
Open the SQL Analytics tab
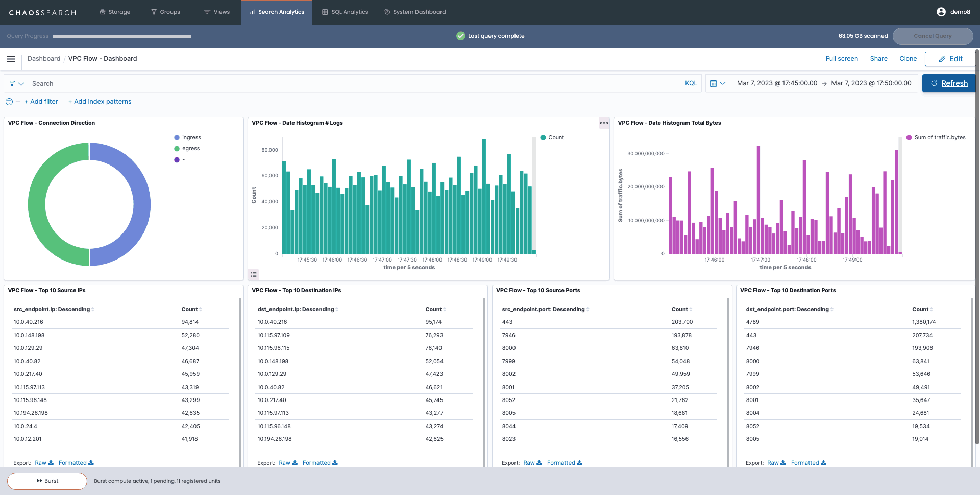pyautogui.click(x=345, y=12)
